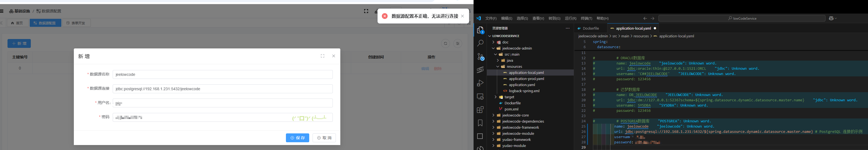Click the blue 新增 button
Screen dimensions: 868x150
(x=19, y=43)
